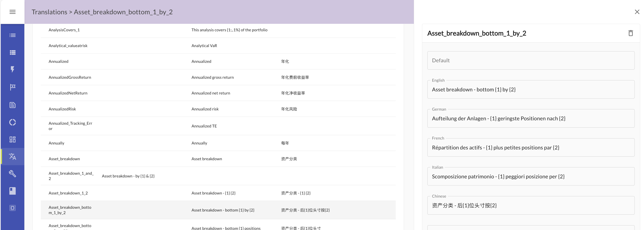This screenshot has width=644, height=230.
Task: Open the table rows sidebar icon
Action: tap(12, 52)
